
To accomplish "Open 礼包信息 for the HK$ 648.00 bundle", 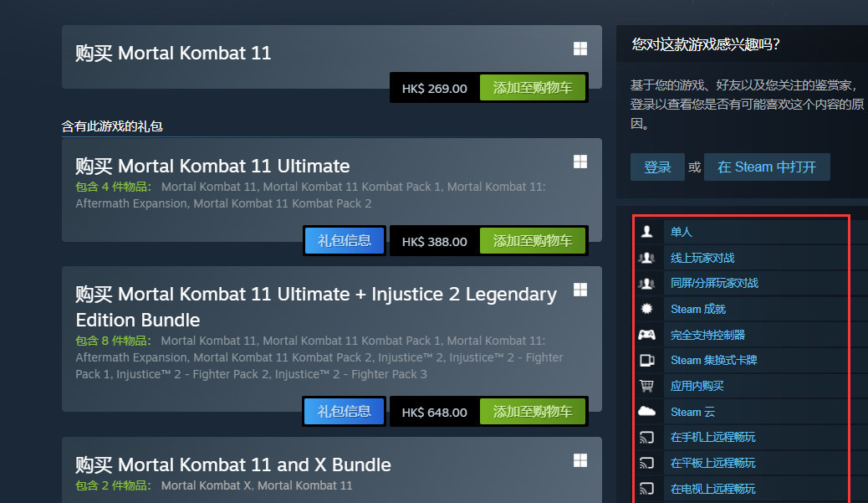I will coord(345,412).
